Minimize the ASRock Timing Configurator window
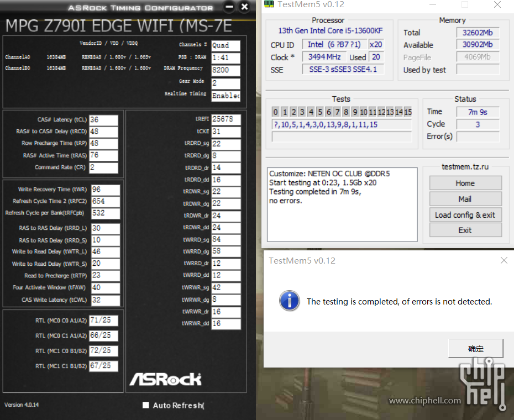This screenshot has width=514, height=420. pyautogui.click(x=229, y=7)
